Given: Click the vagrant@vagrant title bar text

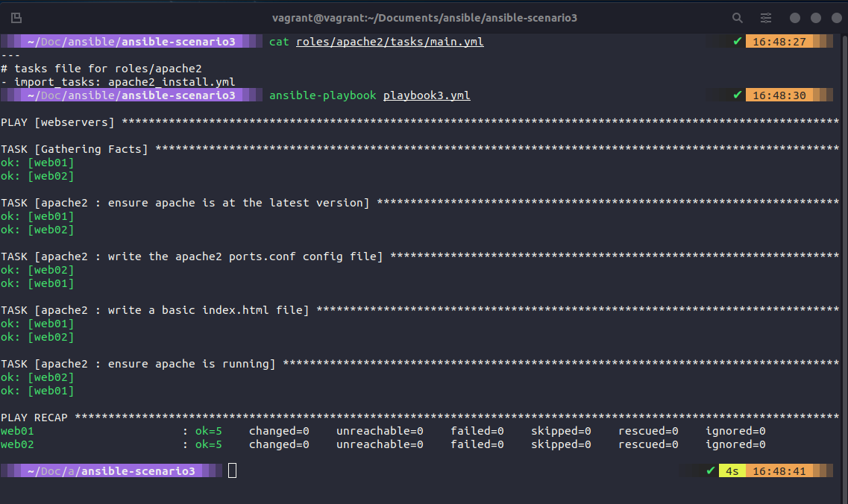Looking at the screenshot, I should click(x=423, y=17).
